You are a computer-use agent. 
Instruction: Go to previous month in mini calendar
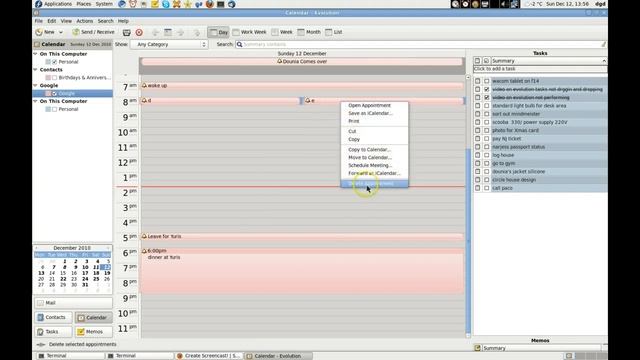[x=36, y=248]
